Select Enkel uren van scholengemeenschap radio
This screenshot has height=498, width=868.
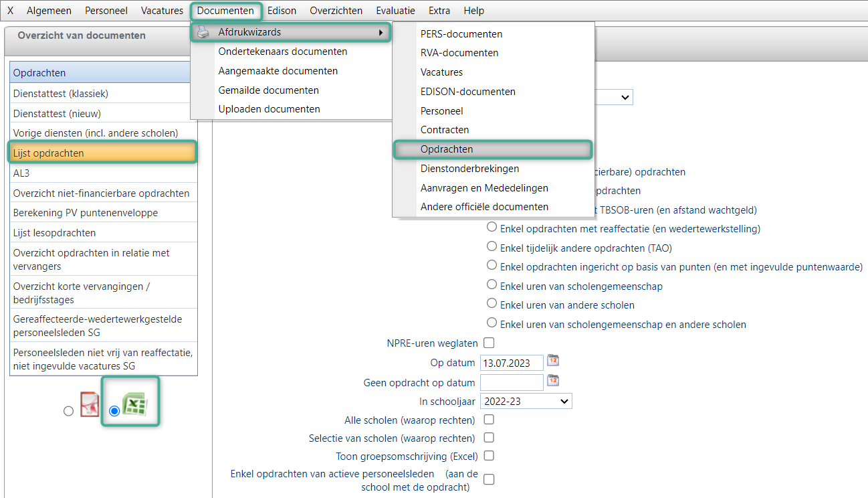click(492, 284)
